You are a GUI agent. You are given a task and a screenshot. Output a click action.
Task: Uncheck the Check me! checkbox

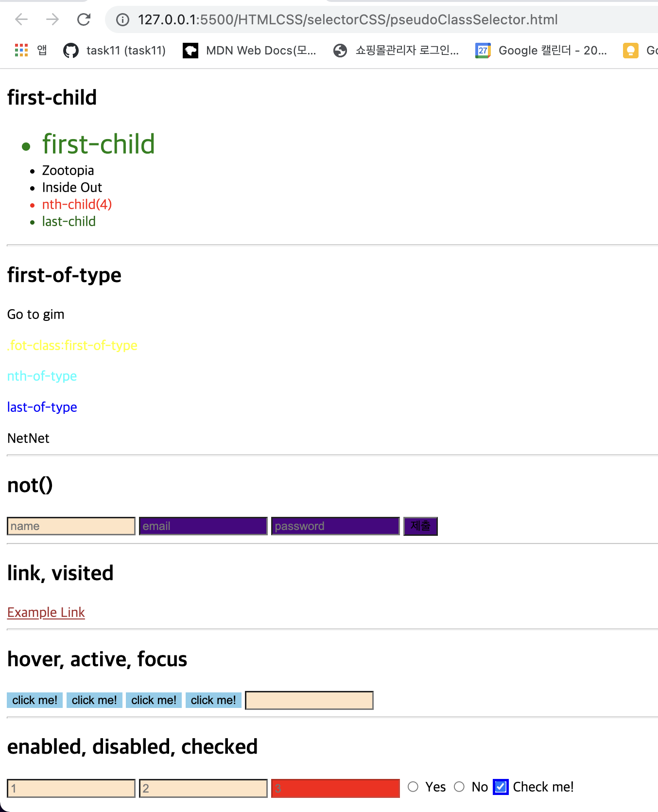pos(501,787)
